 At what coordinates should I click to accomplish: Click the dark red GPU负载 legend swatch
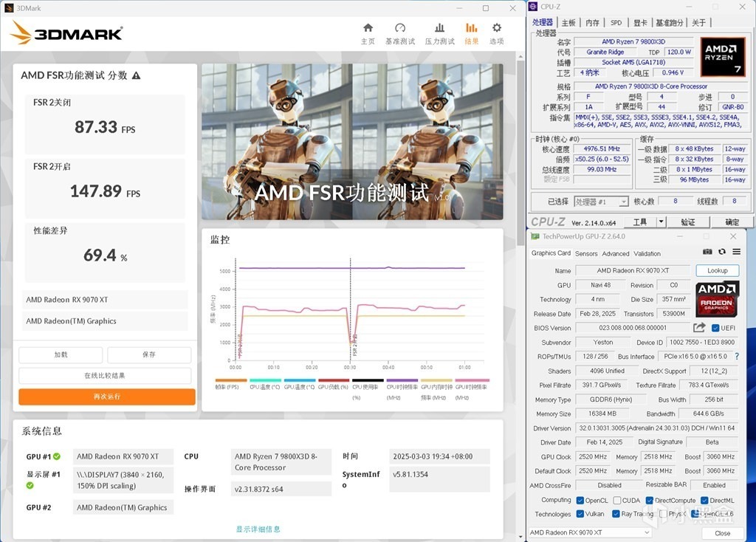(x=334, y=380)
